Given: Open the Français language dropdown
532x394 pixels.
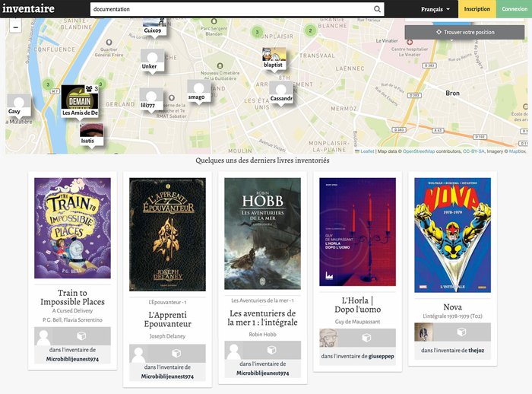Looking at the screenshot, I should [435, 9].
